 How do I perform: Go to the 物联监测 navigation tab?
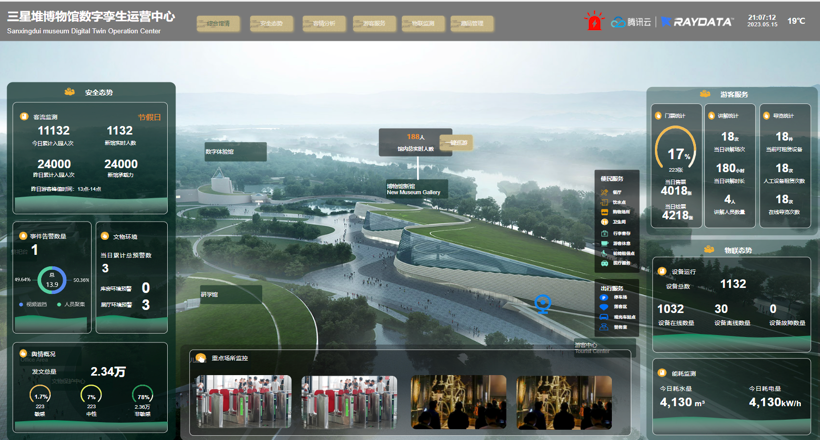423,24
